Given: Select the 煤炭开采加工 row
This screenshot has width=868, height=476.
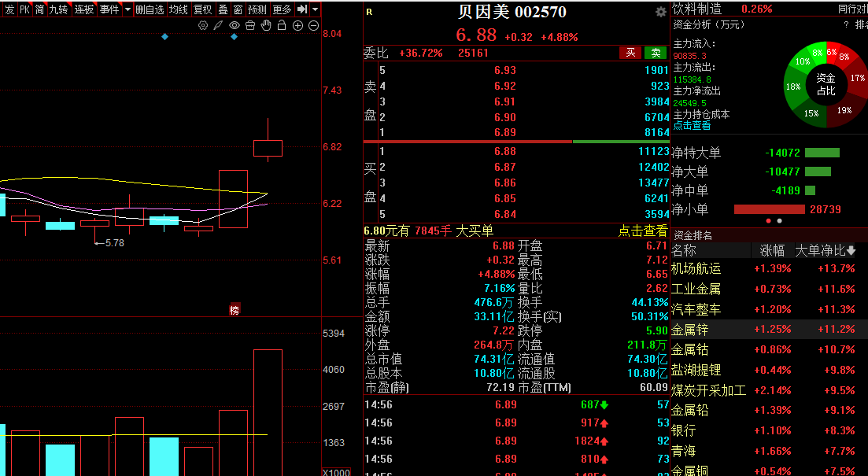Looking at the screenshot, I should (x=770, y=390).
